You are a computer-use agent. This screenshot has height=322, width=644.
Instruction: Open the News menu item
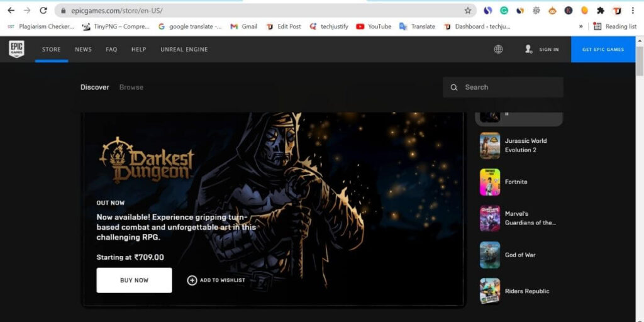click(x=83, y=50)
